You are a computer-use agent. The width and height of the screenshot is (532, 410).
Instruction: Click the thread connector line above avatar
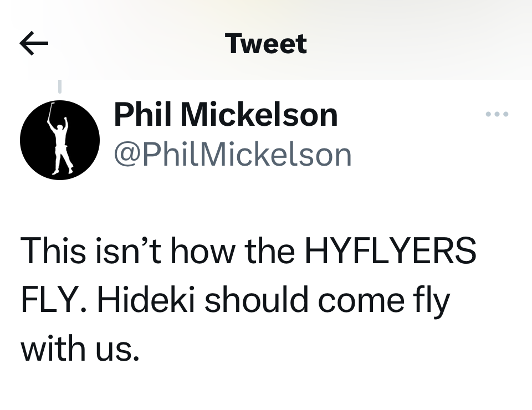[x=60, y=86]
